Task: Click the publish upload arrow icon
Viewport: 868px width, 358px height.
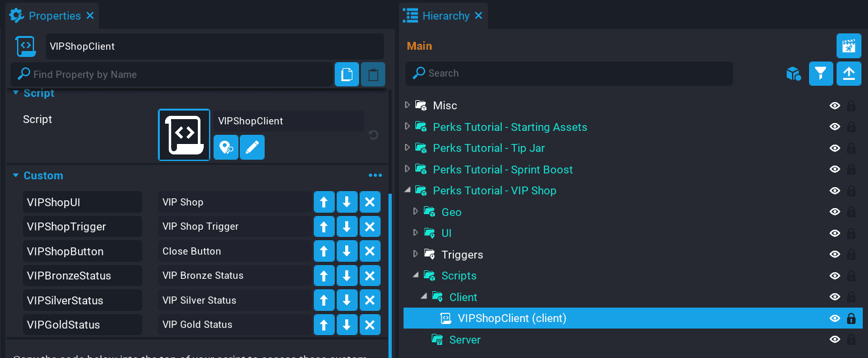Action: 848,73
